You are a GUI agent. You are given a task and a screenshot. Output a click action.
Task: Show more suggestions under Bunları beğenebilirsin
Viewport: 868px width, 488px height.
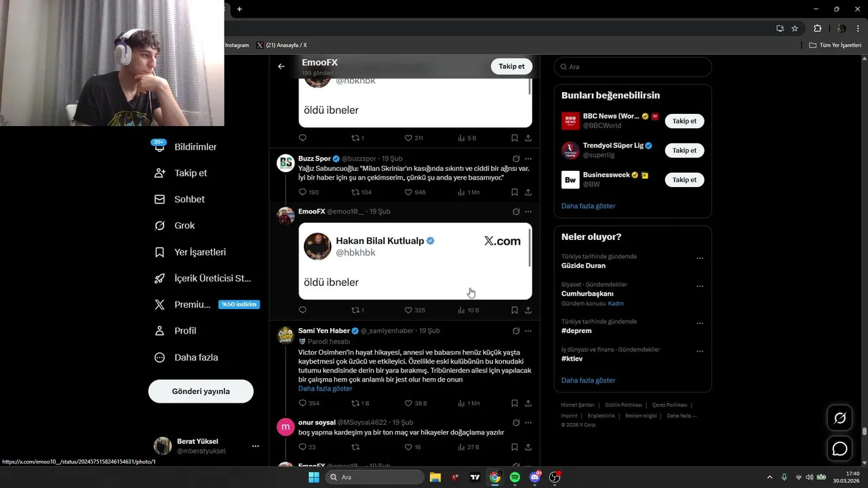click(588, 206)
